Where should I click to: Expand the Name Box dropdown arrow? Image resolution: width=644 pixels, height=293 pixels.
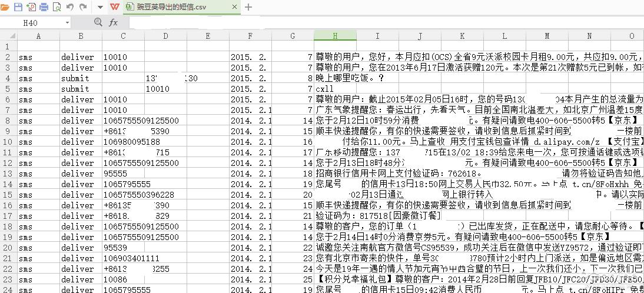point(67,22)
